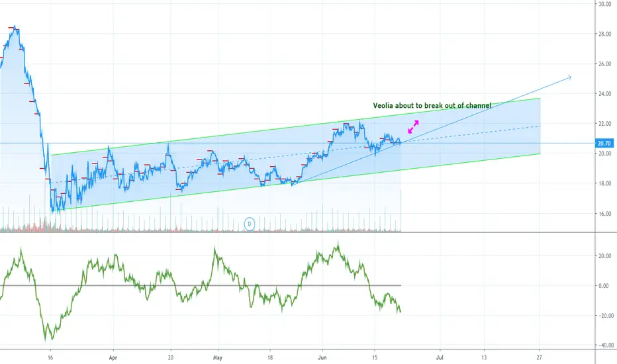The image size is (617, 364).
Task: Click the '15' date axis label
Action: click(x=375, y=357)
